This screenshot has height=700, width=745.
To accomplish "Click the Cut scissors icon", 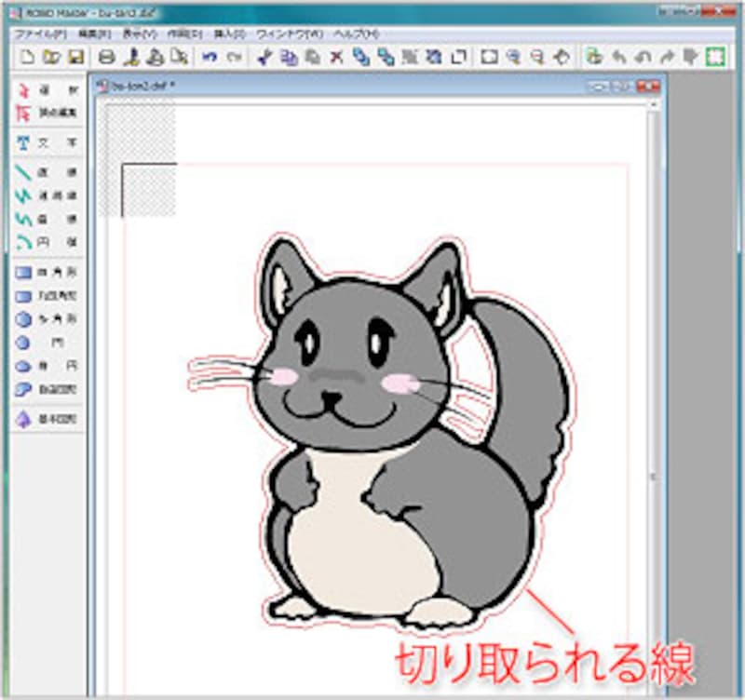I will (x=264, y=57).
